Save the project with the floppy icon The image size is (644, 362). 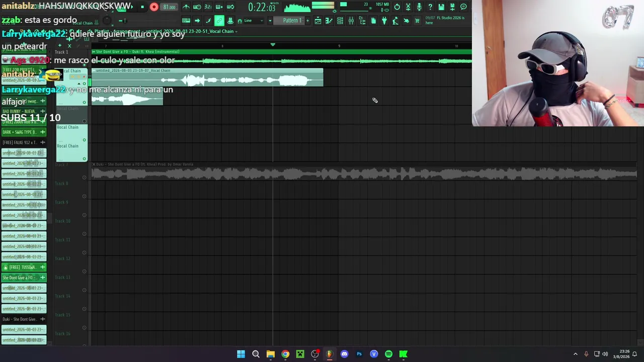point(441,7)
